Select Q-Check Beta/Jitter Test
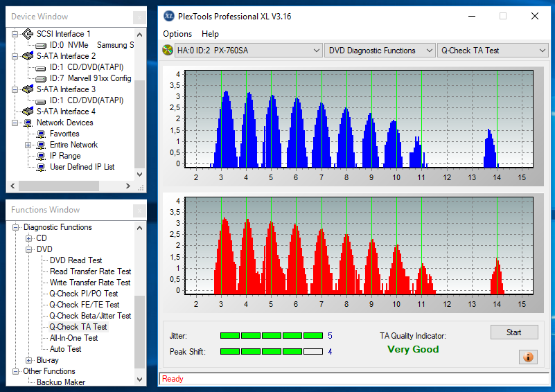Screen dimensions: 555x392 coord(90,316)
